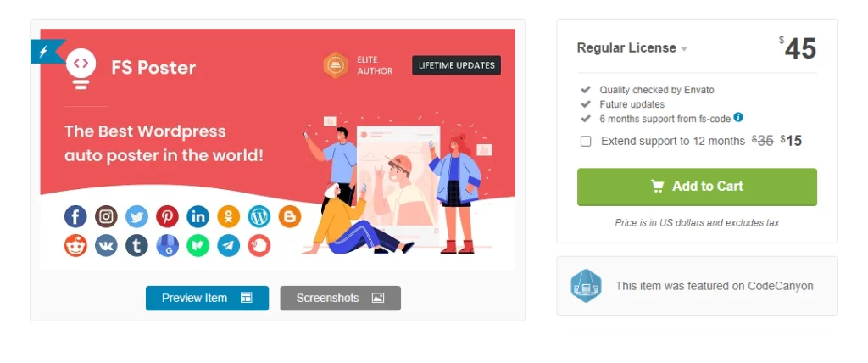Image resolution: width=868 pixels, height=363 pixels.
Task: Open Preview Item
Action: (x=207, y=299)
